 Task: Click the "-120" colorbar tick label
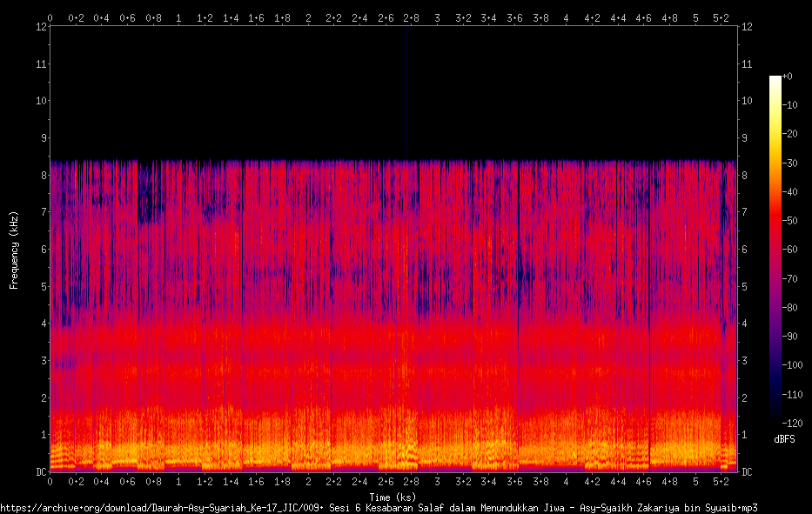[792, 423]
